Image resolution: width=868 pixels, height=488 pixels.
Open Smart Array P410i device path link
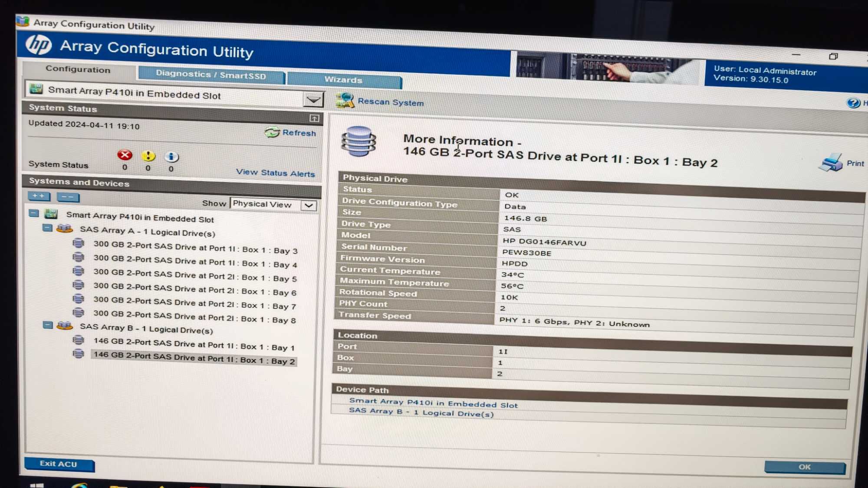pyautogui.click(x=433, y=403)
